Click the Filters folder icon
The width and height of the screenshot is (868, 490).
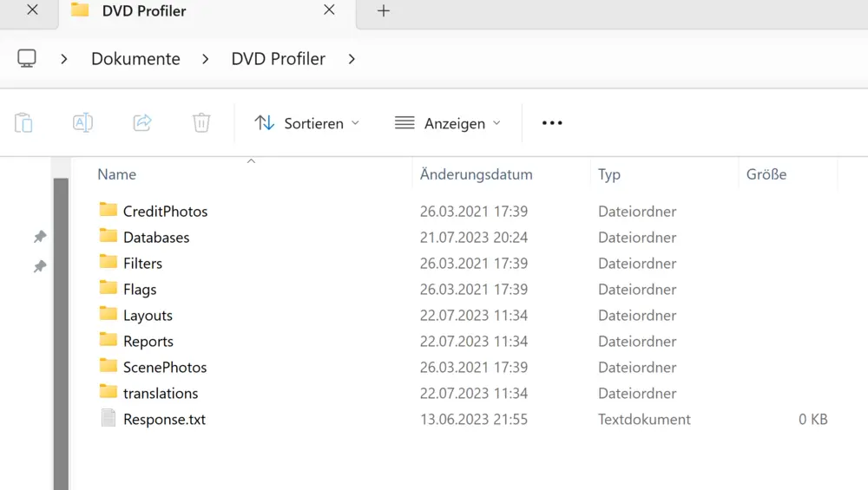(x=108, y=262)
